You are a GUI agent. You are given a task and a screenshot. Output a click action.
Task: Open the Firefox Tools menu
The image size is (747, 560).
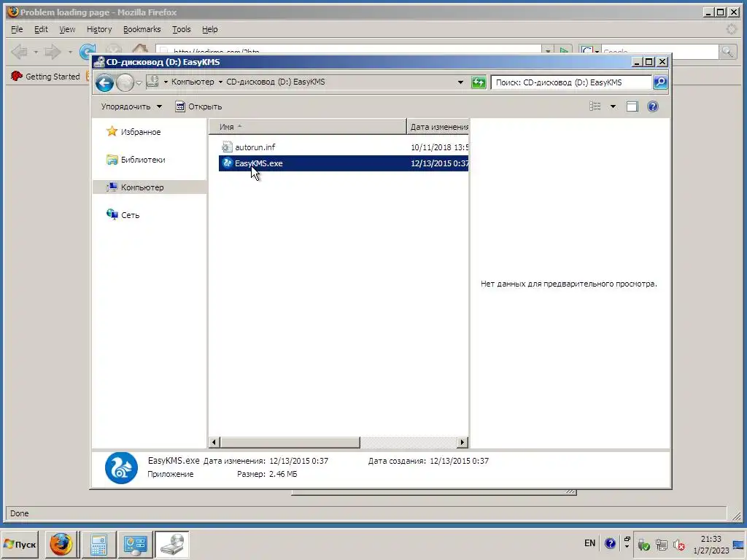point(181,29)
